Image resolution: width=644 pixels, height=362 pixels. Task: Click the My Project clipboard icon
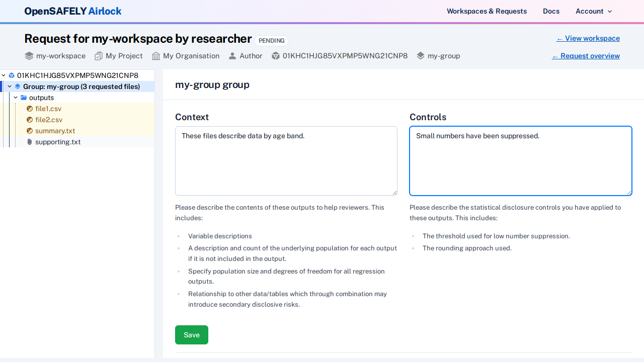(98, 56)
